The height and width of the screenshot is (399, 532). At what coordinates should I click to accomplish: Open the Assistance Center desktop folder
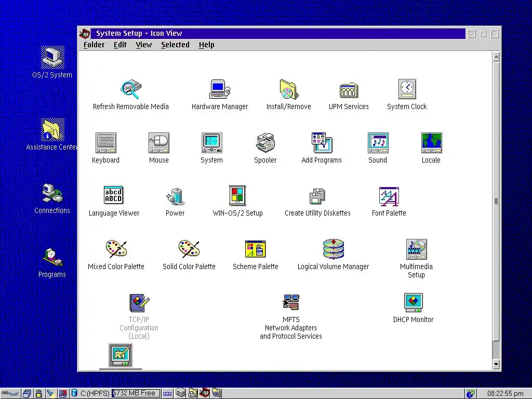(52, 129)
